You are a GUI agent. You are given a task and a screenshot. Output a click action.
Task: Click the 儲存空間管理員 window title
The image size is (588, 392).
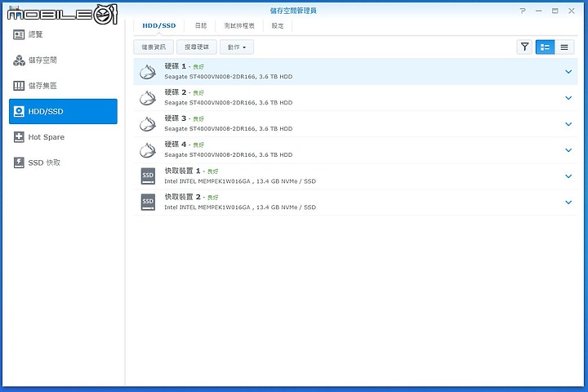[293, 11]
